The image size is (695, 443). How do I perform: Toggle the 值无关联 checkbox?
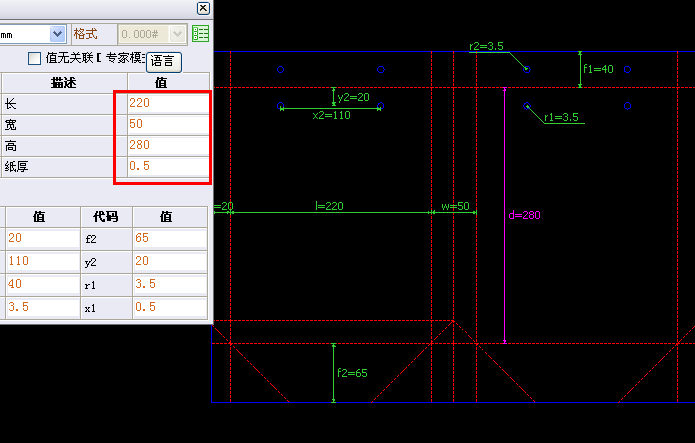[x=35, y=58]
